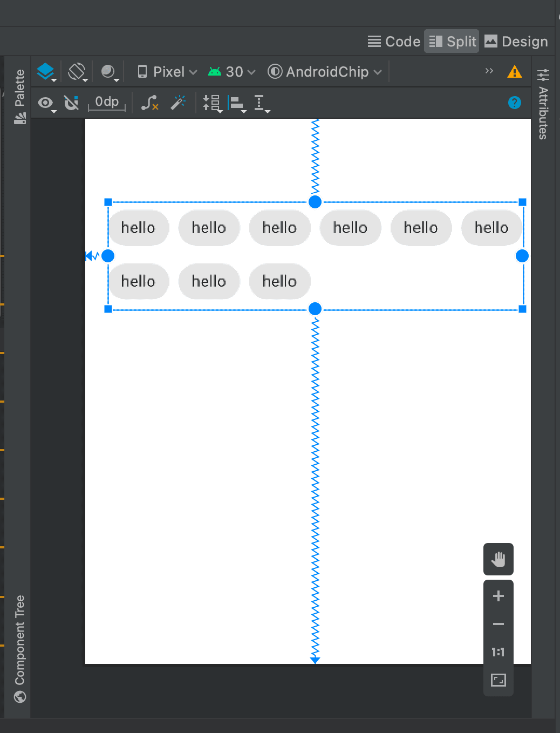Screen dimensions: 560x733
Task: Open the Pixel device dropdown
Action: 167,72
